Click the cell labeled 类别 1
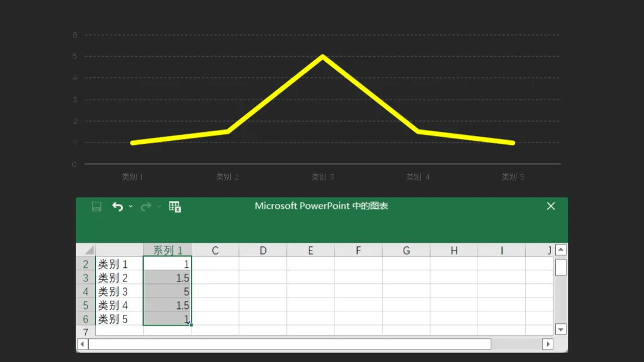The width and height of the screenshot is (644, 362). (119, 264)
